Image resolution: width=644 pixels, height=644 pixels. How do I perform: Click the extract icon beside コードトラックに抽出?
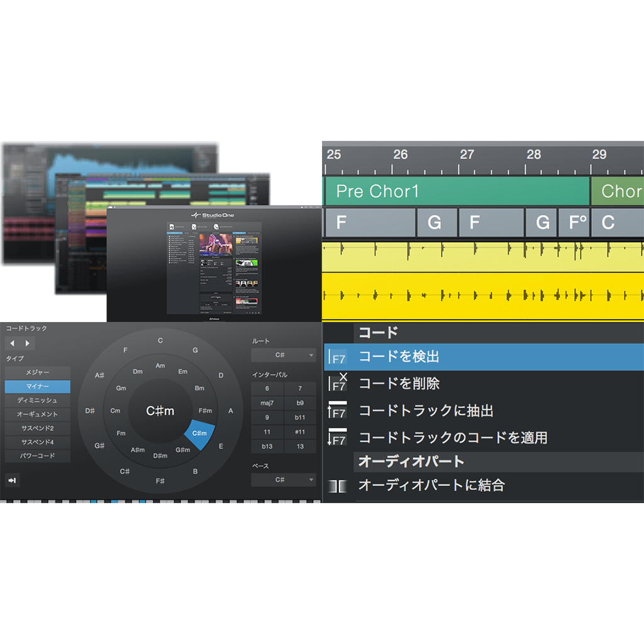pyautogui.click(x=338, y=411)
